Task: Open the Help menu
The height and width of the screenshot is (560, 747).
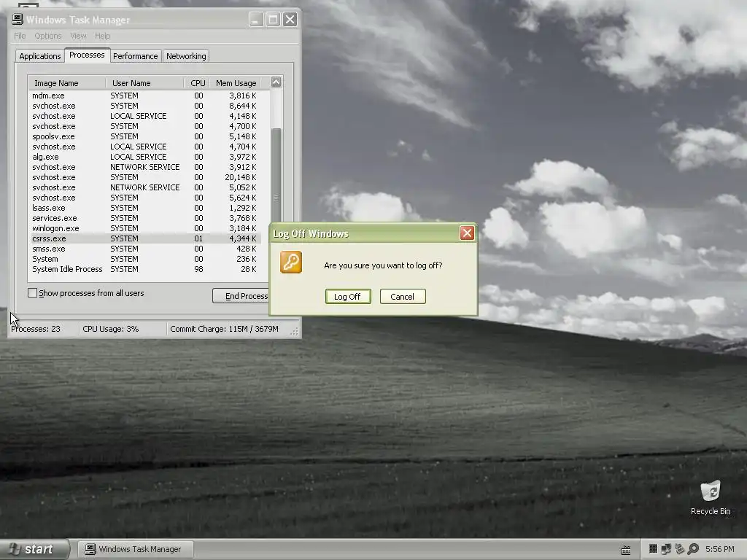Action: [102, 36]
